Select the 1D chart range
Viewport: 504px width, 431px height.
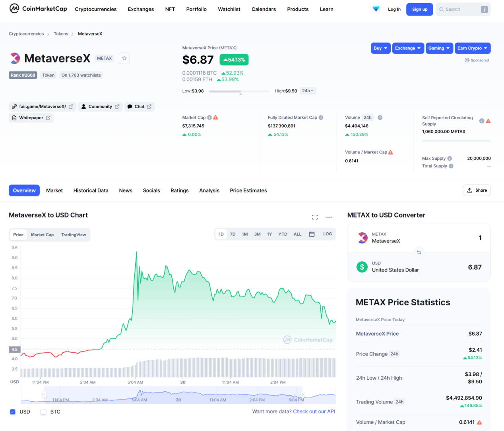221,234
